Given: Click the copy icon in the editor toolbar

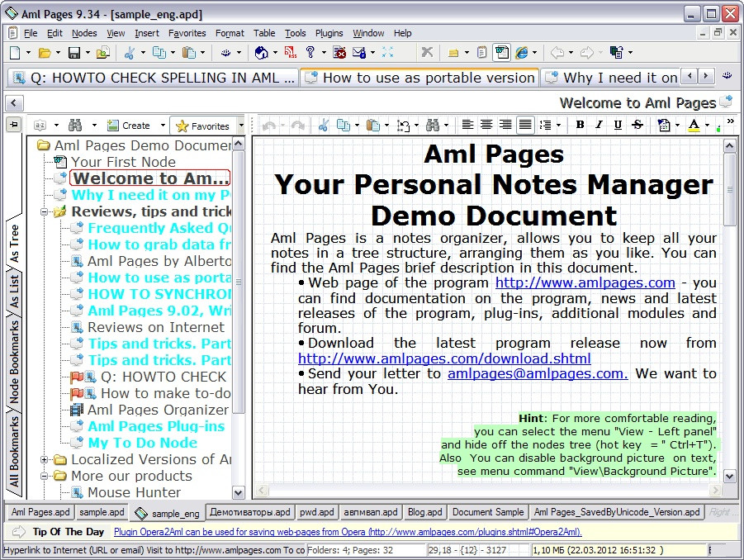Looking at the screenshot, I should [x=343, y=126].
